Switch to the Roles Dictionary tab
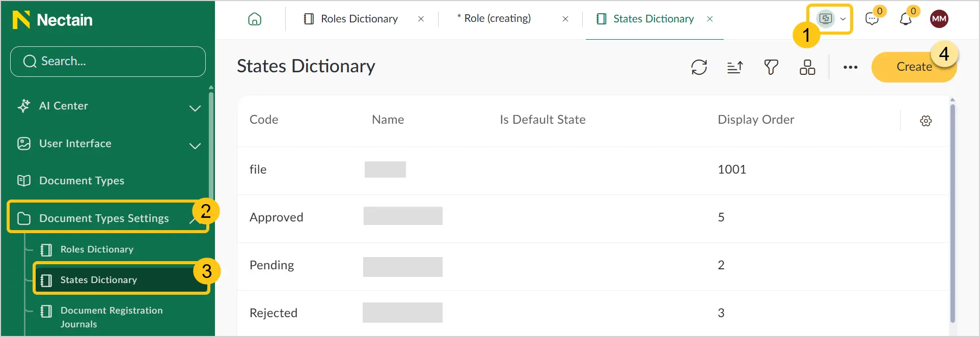Screen dimensions: 980x337 [x=359, y=19]
